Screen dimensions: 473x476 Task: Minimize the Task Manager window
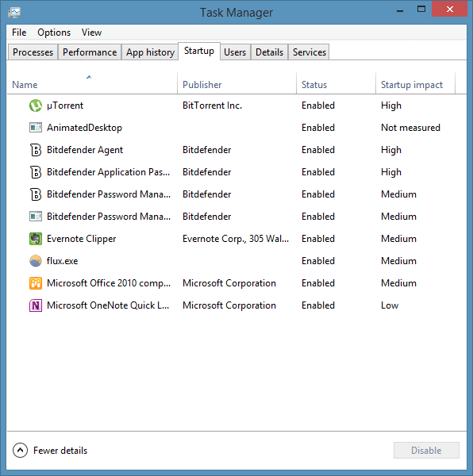tap(400, 10)
